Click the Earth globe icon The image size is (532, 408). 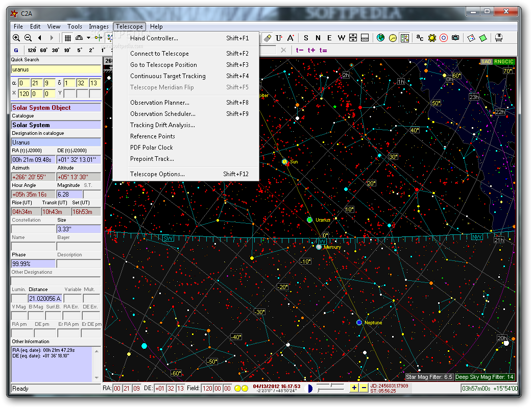click(381, 38)
